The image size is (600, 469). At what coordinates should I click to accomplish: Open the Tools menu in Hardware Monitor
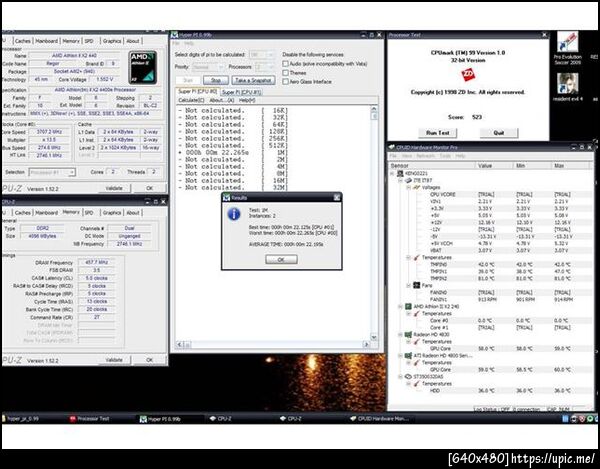[x=445, y=156]
